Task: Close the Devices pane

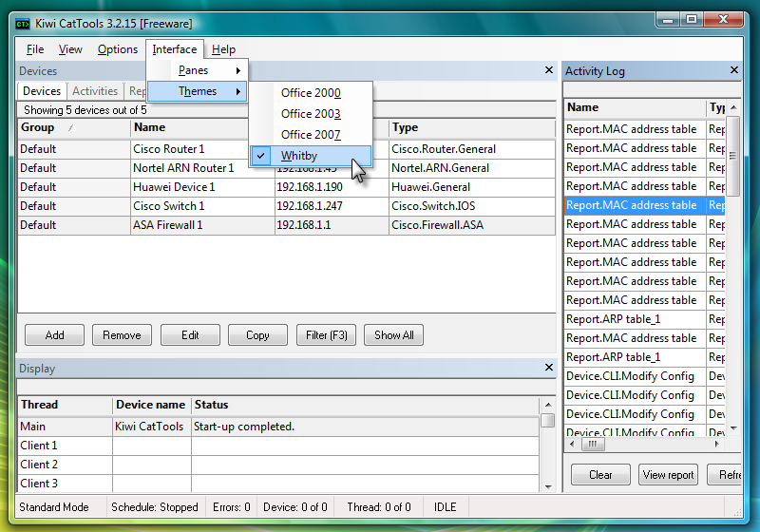Action: (549, 70)
